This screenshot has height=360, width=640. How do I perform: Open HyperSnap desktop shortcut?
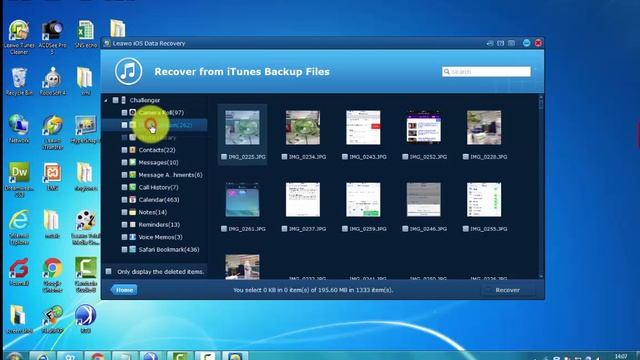click(85, 129)
